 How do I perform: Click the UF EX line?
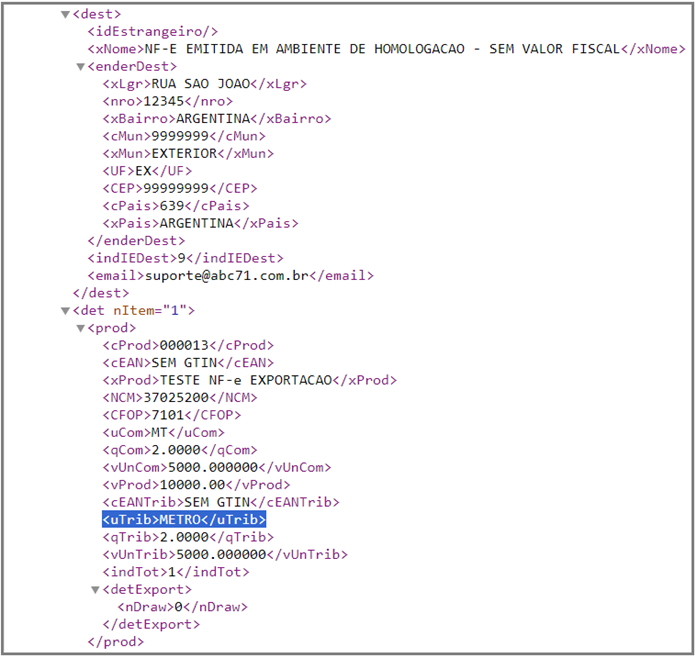147,171
